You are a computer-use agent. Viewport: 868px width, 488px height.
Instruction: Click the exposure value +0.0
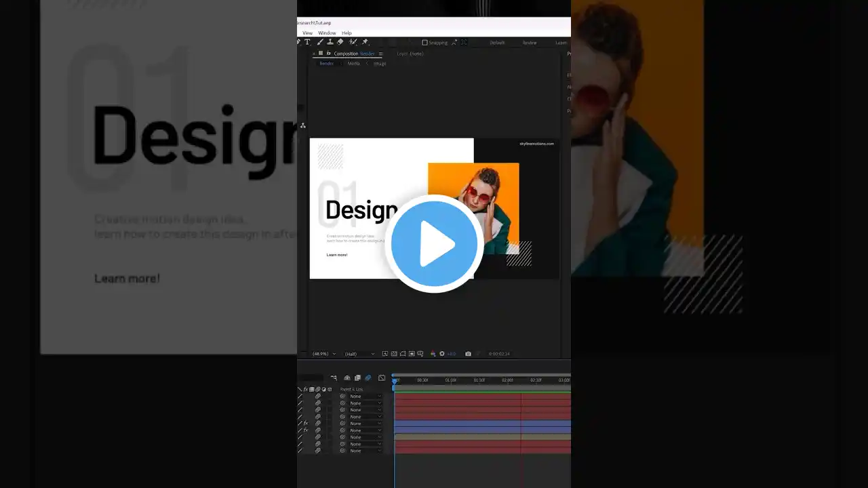pyautogui.click(x=452, y=354)
